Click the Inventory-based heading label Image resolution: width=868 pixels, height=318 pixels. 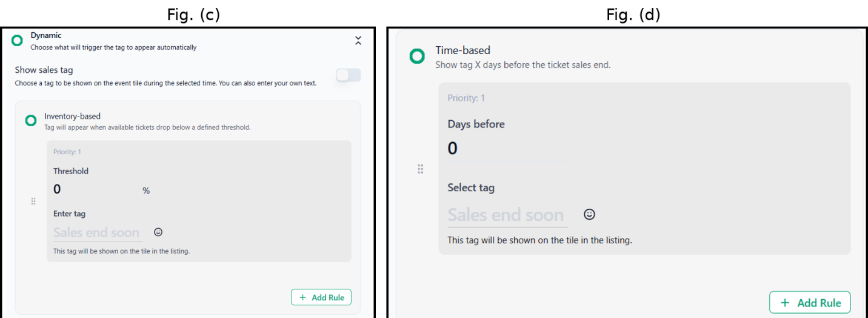(72, 116)
